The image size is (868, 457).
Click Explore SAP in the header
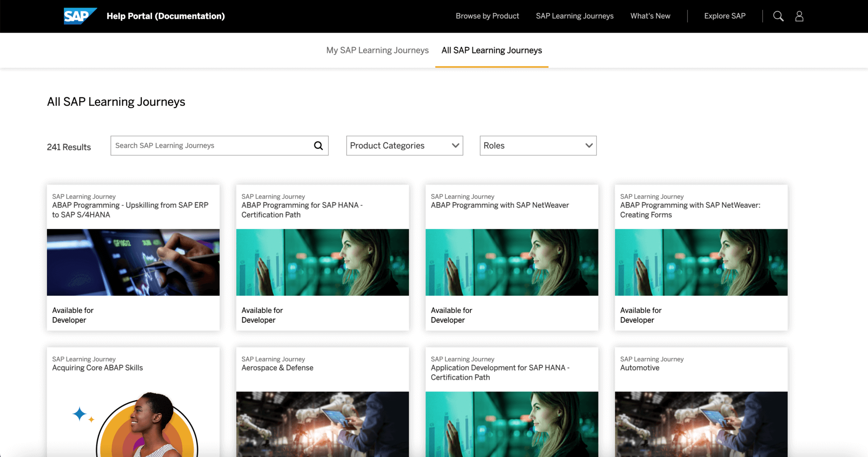pyautogui.click(x=724, y=16)
